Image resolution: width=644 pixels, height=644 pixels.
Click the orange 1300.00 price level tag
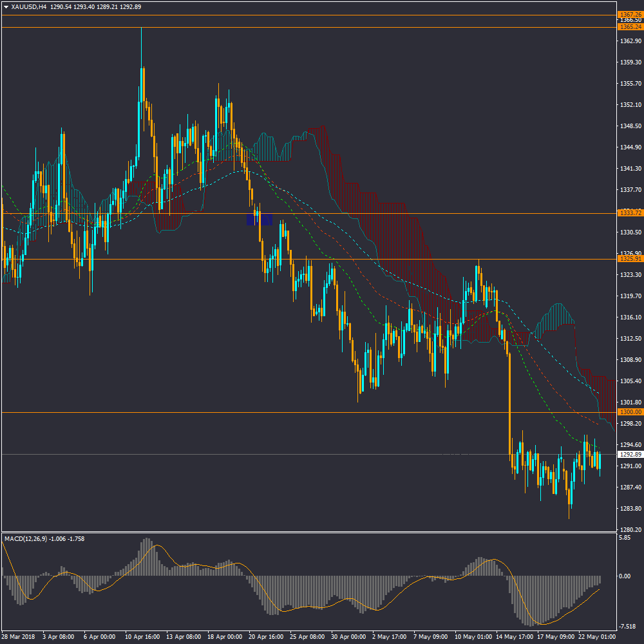(x=630, y=412)
